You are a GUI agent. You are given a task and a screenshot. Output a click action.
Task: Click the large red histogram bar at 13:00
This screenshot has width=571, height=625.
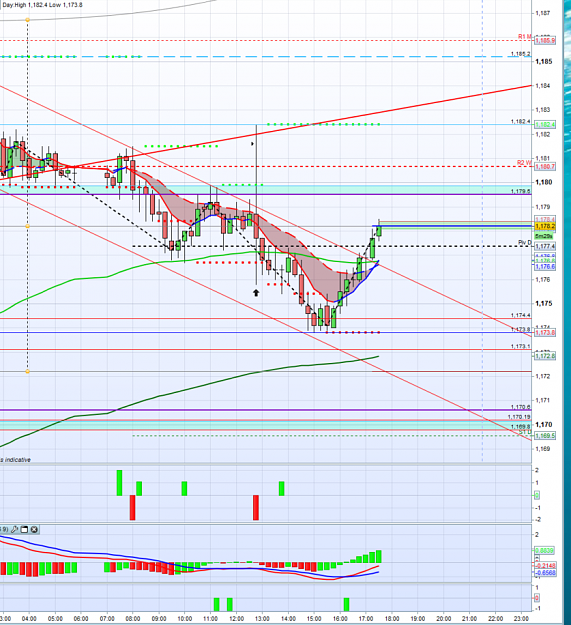(256, 507)
